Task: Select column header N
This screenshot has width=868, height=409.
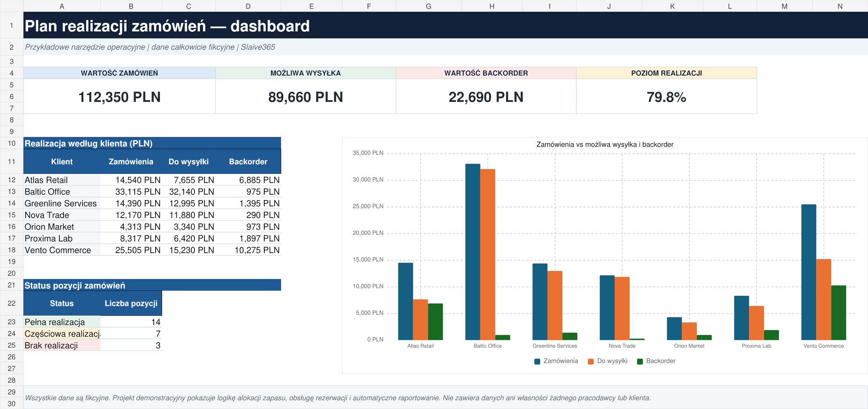Action: [840, 6]
